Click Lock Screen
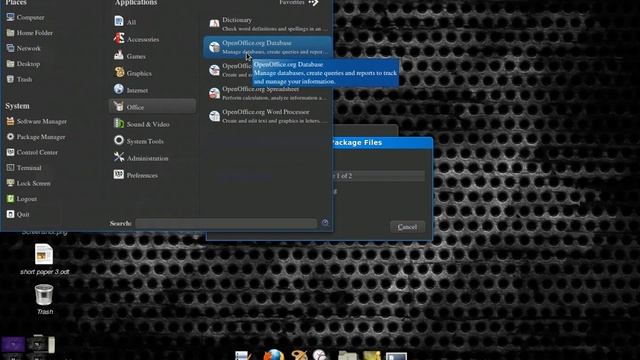The width and height of the screenshot is (640, 360). point(29,183)
